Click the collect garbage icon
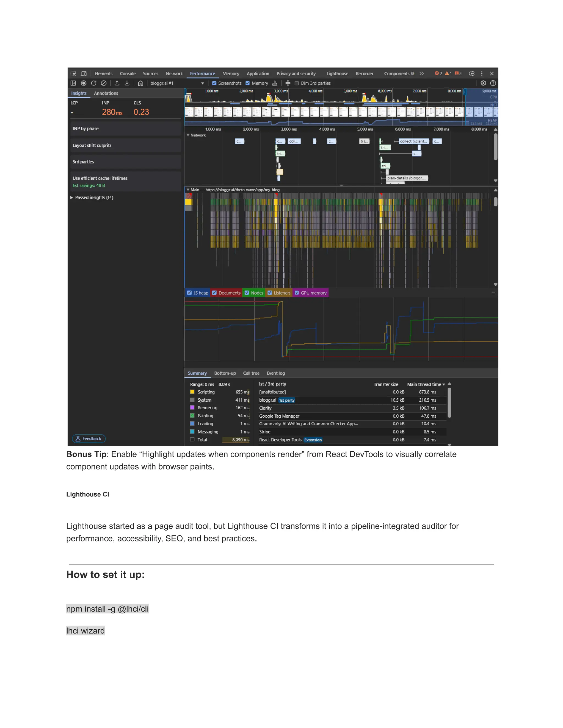This screenshot has width=563, height=728. 275,83
